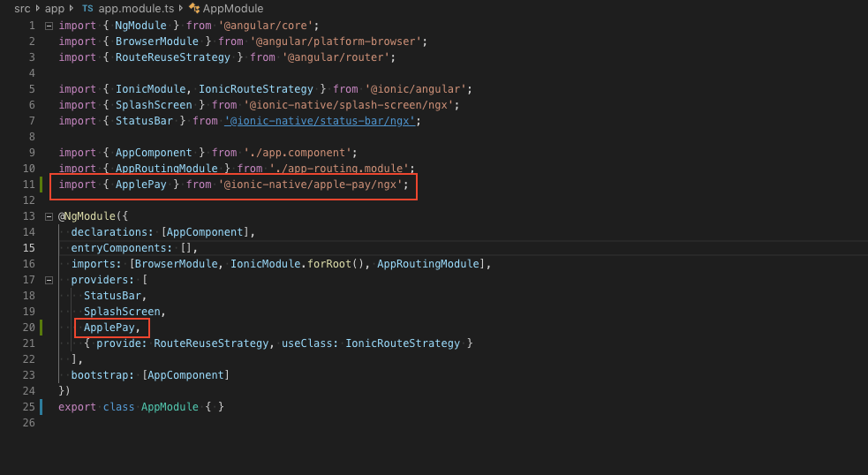
Task: Click the src breadcrumb segment
Action: point(22,8)
